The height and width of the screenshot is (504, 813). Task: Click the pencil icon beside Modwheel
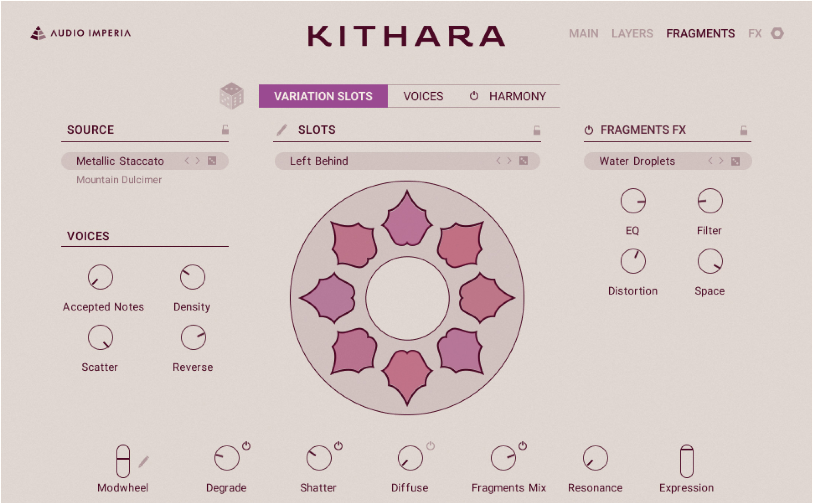[x=144, y=462]
